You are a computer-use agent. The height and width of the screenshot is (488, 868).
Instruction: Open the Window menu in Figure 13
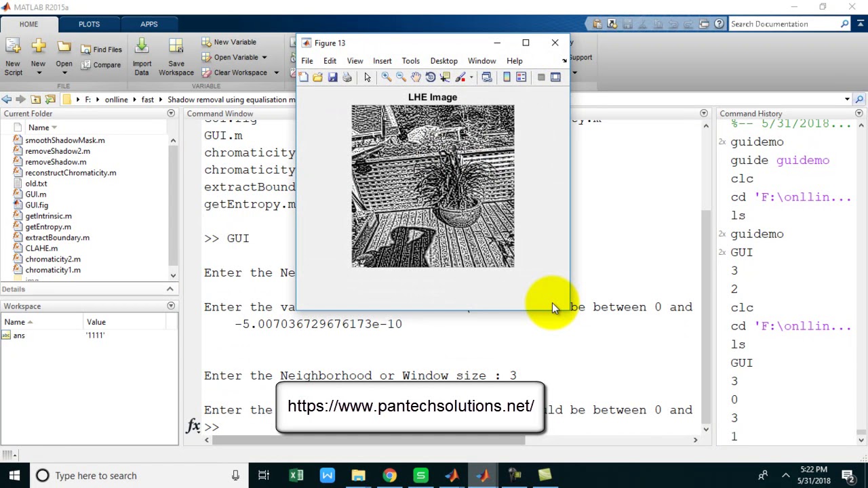coord(482,61)
